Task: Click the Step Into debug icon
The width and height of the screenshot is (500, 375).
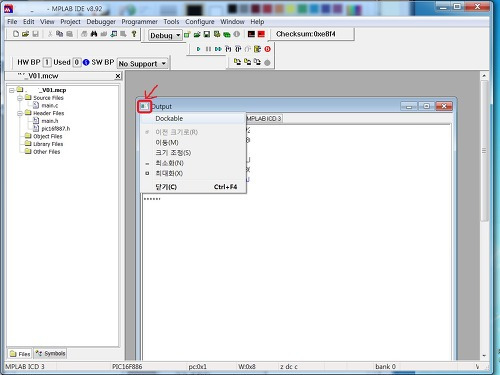Action: pyautogui.click(x=228, y=49)
